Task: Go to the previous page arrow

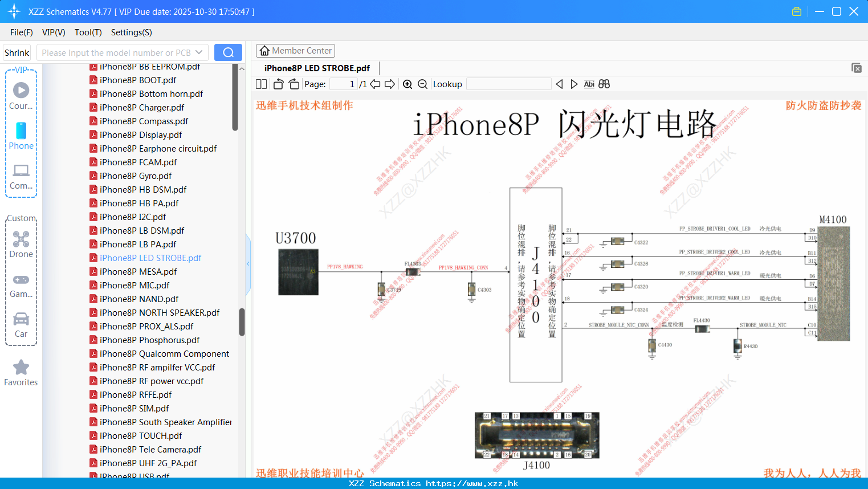Action: [x=375, y=84]
